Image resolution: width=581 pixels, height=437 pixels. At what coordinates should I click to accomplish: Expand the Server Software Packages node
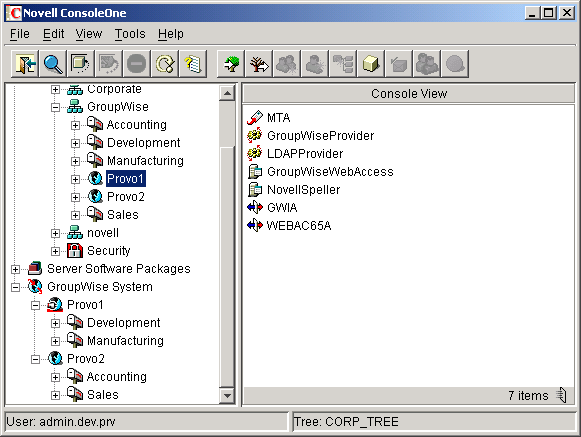[15, 269]
